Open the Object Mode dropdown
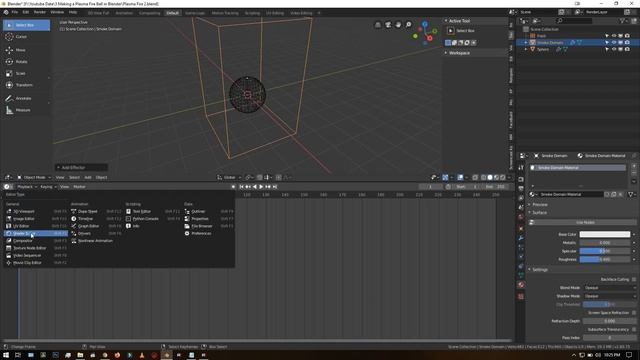The width and height of the screenshot is (640, 360). (x=34, y=178)
